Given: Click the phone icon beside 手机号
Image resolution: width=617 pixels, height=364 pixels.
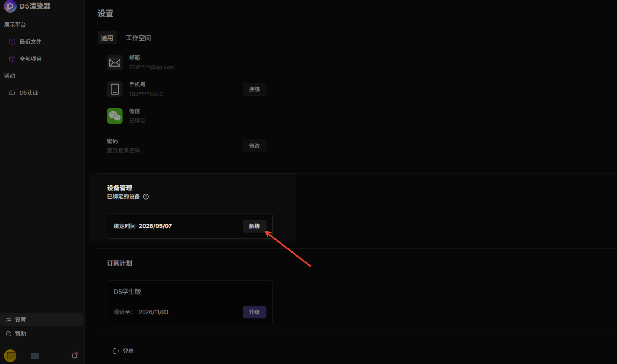Looking at the screenshot, I should click(115, 89).
